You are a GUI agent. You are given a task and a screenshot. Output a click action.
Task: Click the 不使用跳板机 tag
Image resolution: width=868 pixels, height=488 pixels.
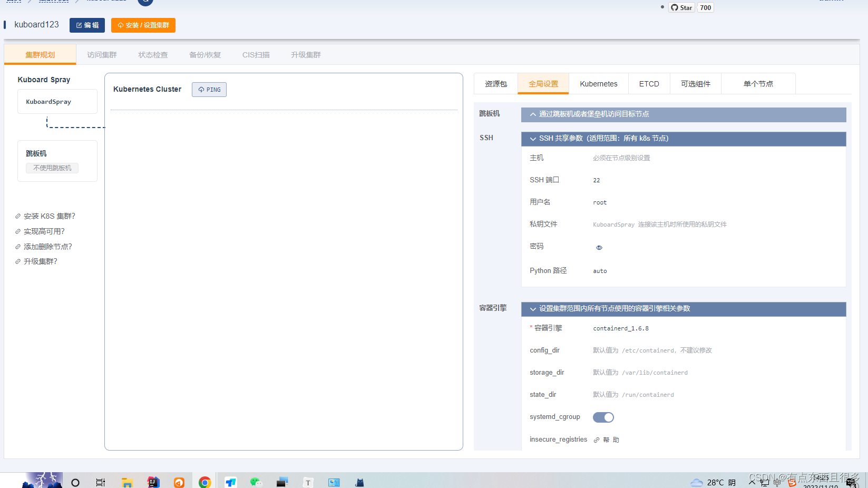pyautogui.click(x=52, y=168)
